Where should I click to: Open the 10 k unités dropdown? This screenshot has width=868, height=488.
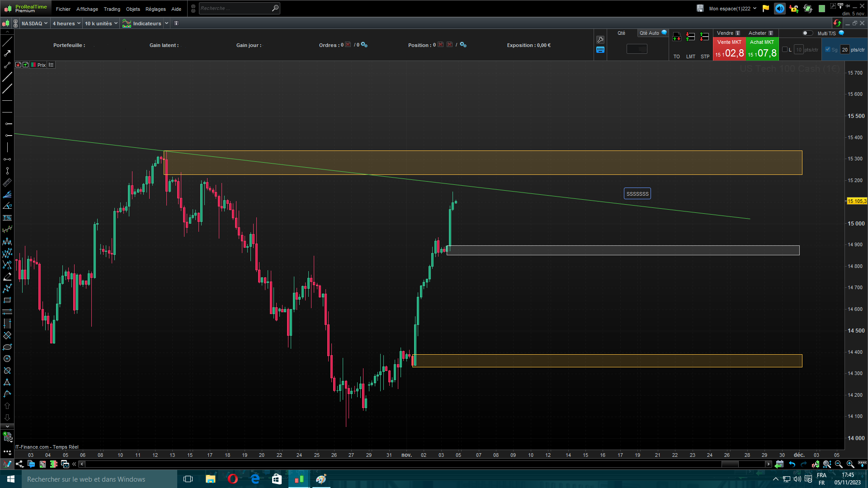[101, 23]
